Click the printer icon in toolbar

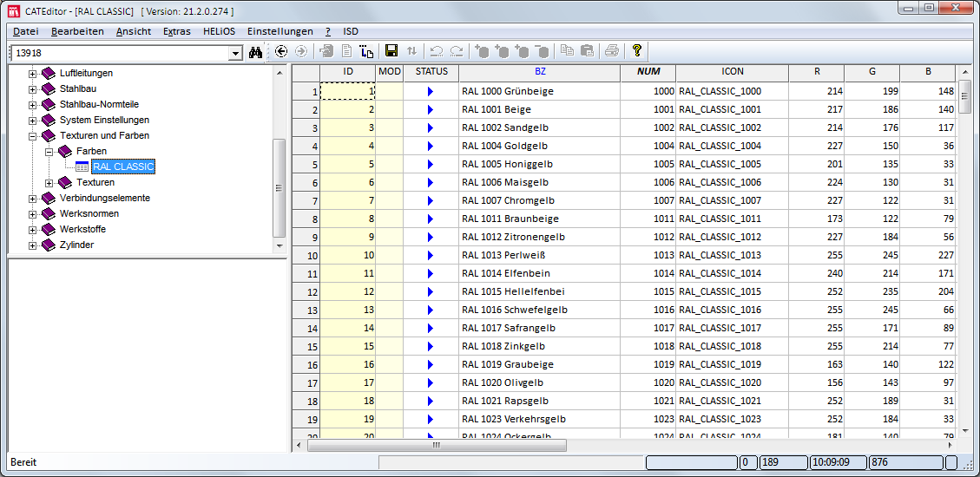tap(612, 52)
